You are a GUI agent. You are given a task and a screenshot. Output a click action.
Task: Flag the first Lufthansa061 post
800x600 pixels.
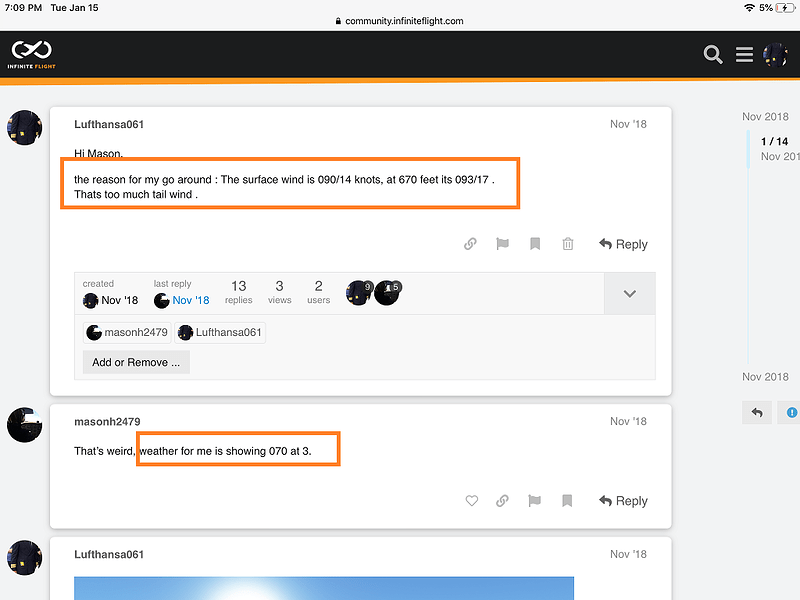pyautogui.click(x=503, y=244)
